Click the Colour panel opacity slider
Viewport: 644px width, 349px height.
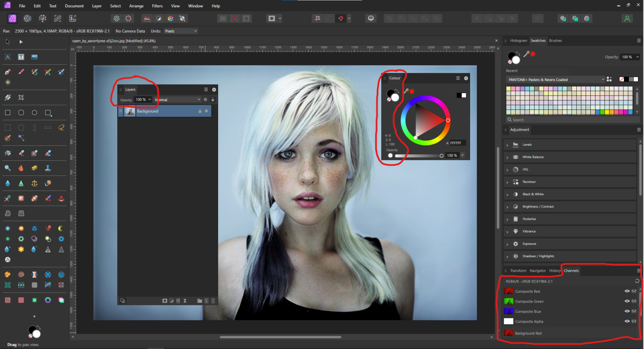click(418, 156)
